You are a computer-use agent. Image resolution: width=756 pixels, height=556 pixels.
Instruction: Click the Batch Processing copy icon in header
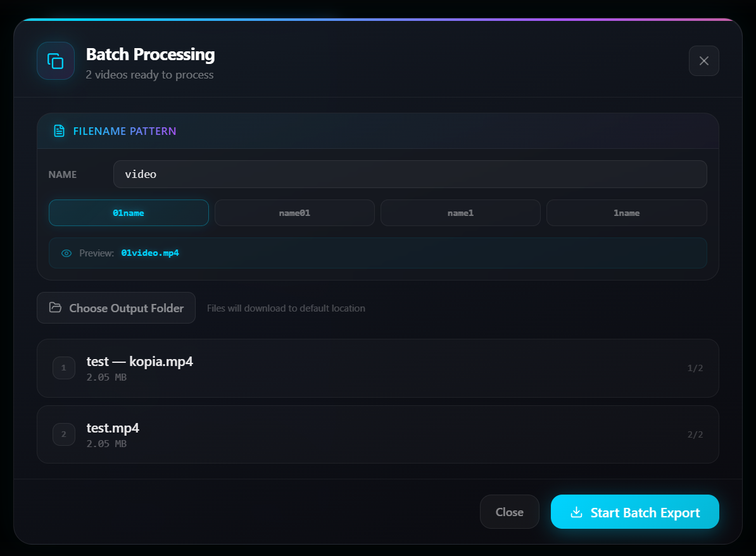(56, 61)
